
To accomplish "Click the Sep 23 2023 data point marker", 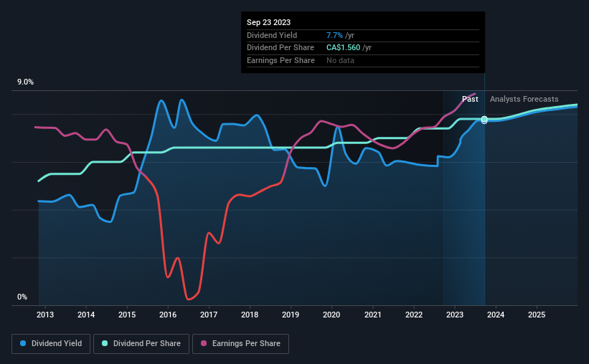I will [x=484, y=120].
